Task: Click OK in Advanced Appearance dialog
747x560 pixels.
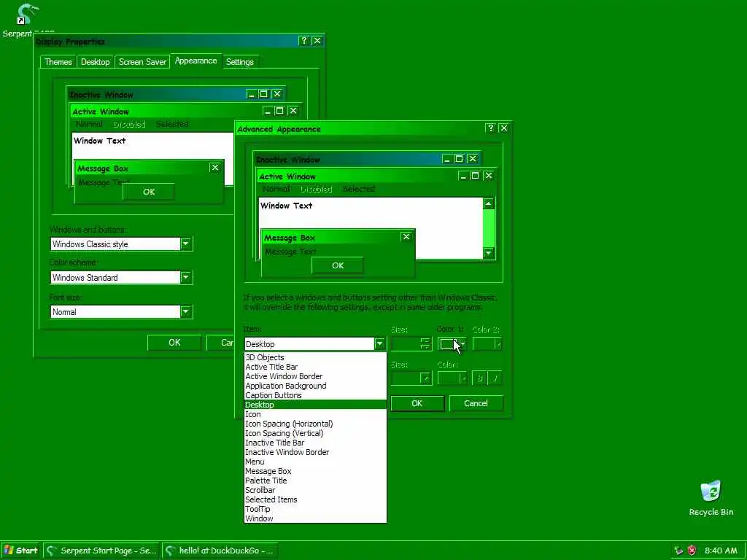Action: pos(417,403)
